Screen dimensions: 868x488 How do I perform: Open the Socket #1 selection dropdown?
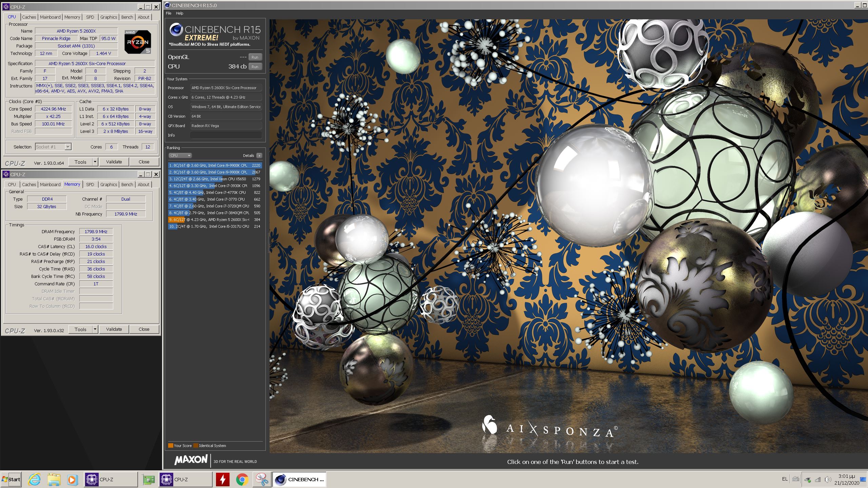coord(53,147)
